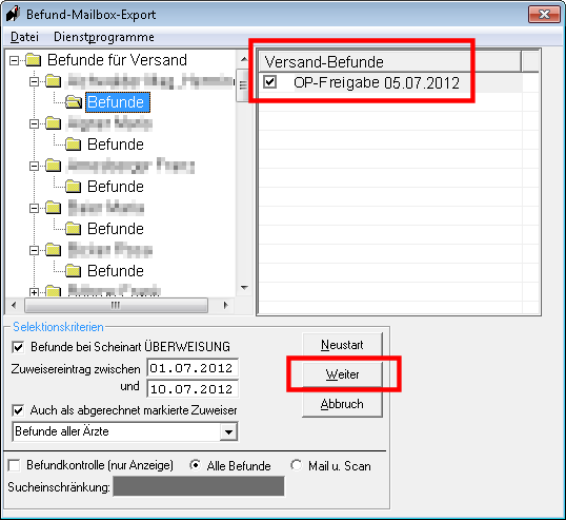Expand the last collapsed folder in the tree
This screenshot has height=520, width=566.
click(x=34, y=292)
